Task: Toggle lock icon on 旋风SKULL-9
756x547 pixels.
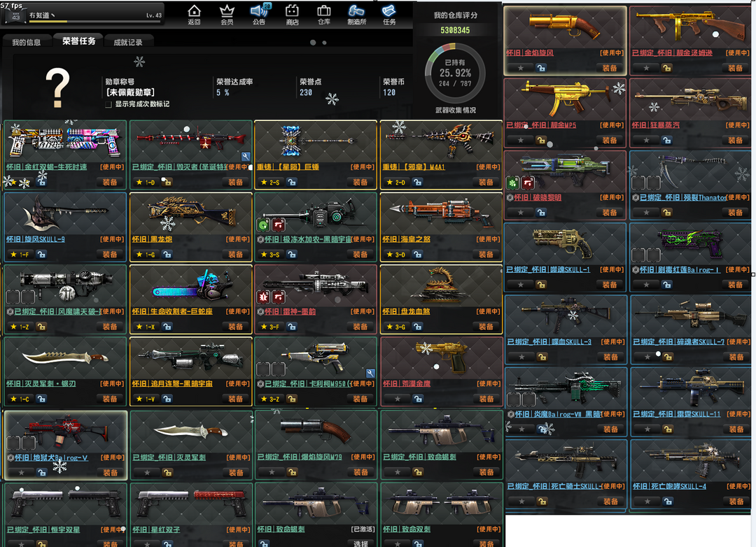Action: [41, 255]
